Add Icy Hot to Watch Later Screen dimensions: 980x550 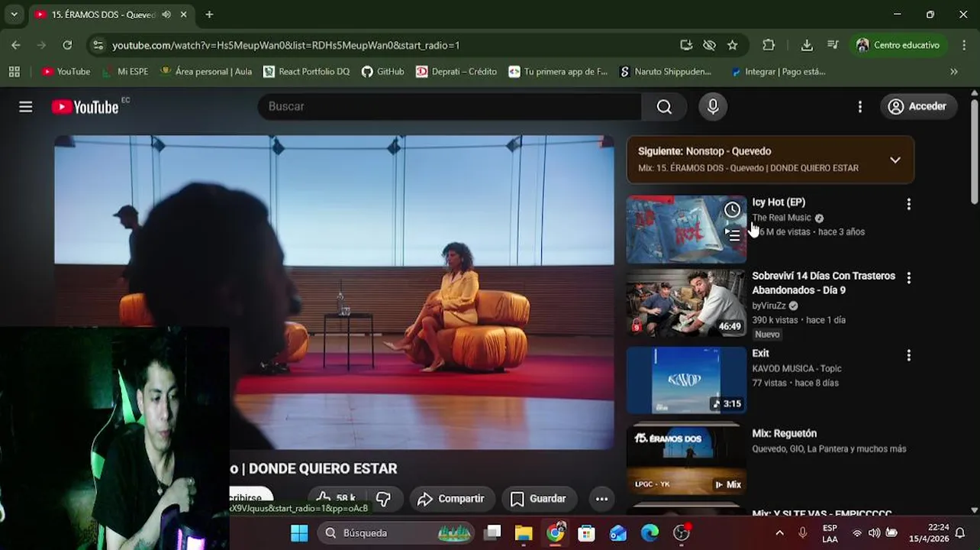(x=732, y=209)
